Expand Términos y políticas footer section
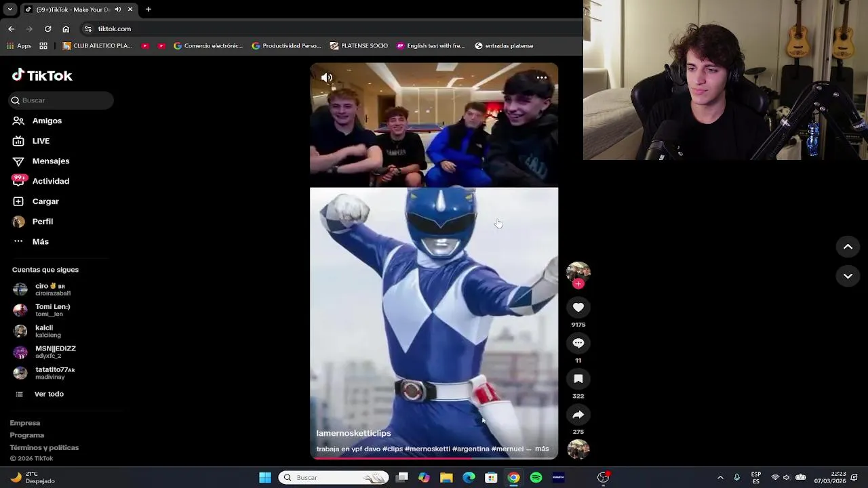This screenshot has height=488, width=868. (x=44, y=447)
